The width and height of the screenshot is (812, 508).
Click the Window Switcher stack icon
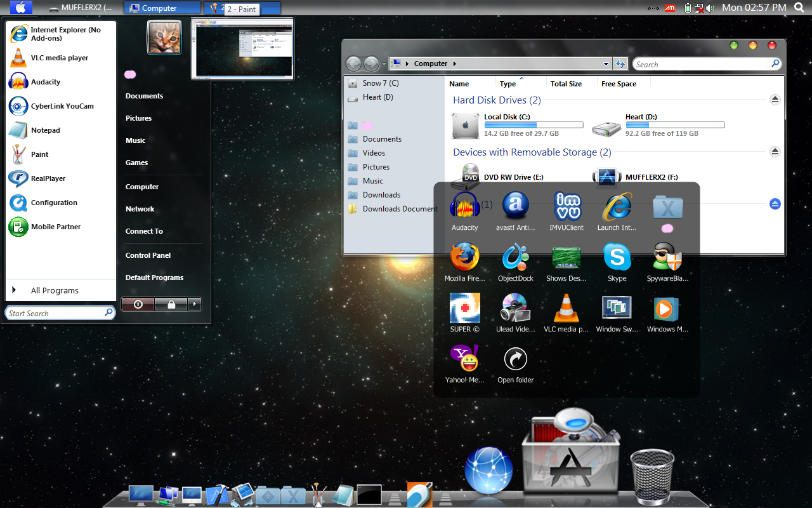pyautogui.click(x=617, y=308)
